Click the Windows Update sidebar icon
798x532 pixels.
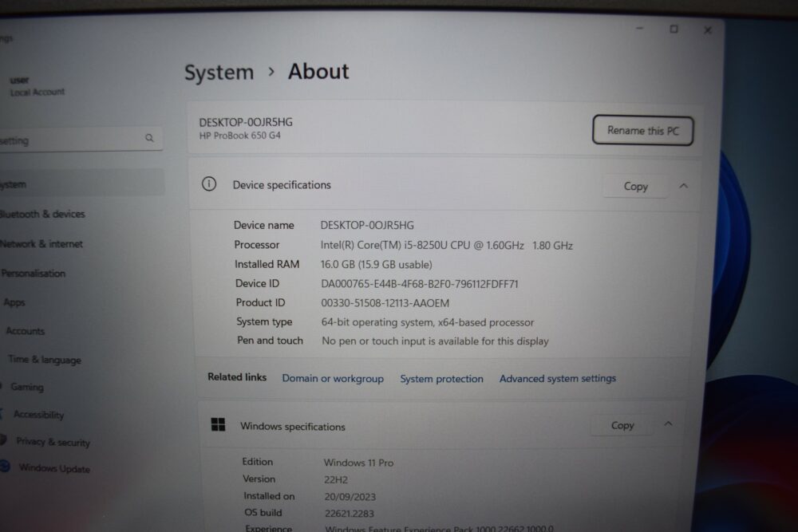pos(5,466)
